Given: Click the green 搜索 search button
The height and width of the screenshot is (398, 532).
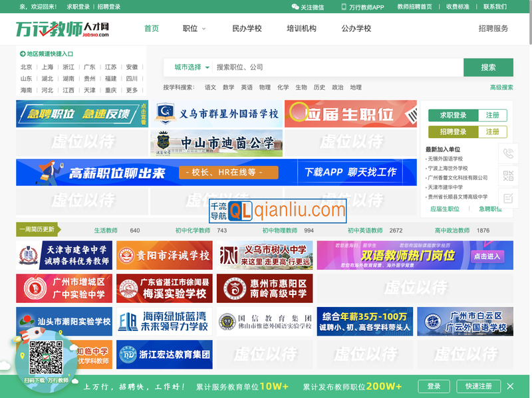Looking at the screenshot, I should (487, 66).
